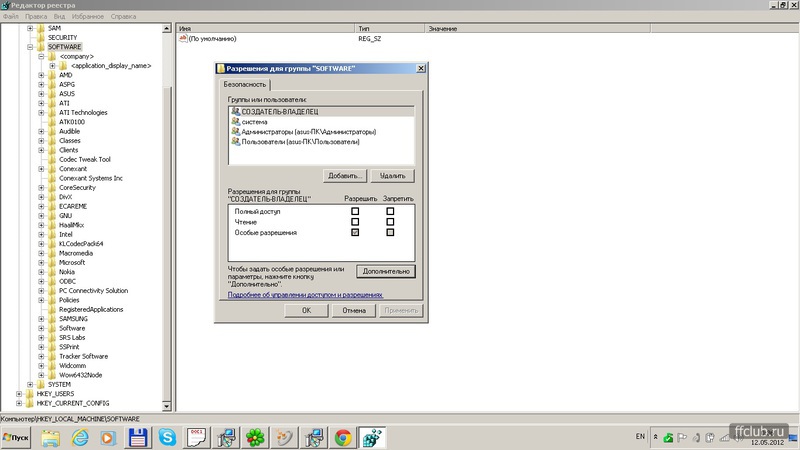The width and height of the screenshot is (800, 450).
Task: Expand the ATI Technologies key
Action: (x=41, y=112)
